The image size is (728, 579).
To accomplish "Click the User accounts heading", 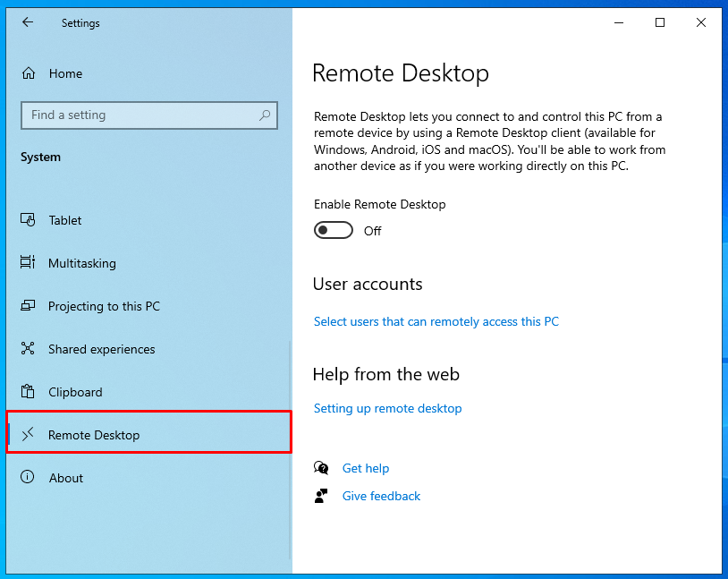I will tap(368, 284).
